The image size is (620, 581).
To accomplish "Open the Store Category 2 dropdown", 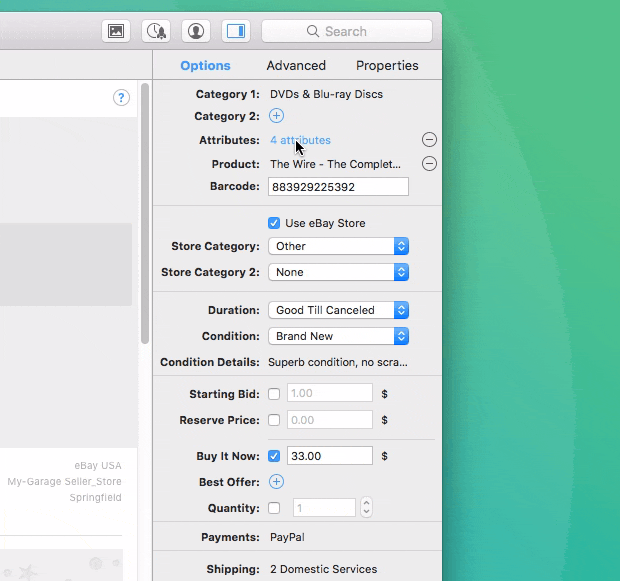I will click(338, 272).
